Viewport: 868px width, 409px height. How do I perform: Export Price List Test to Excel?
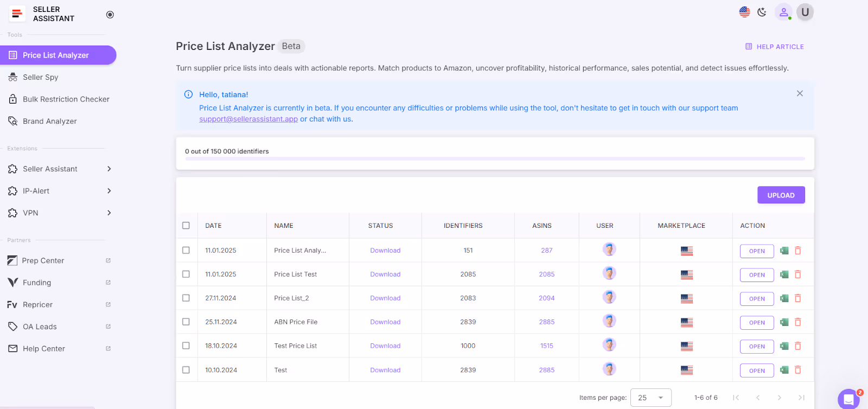(784, 274)
